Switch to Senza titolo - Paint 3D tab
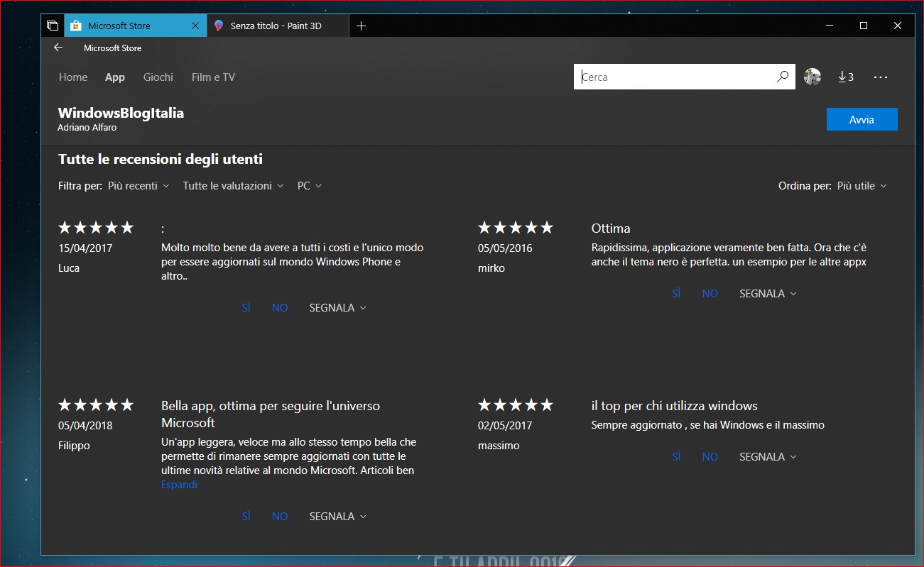This screenshot has width=924, height=567. tap(278, 26)
